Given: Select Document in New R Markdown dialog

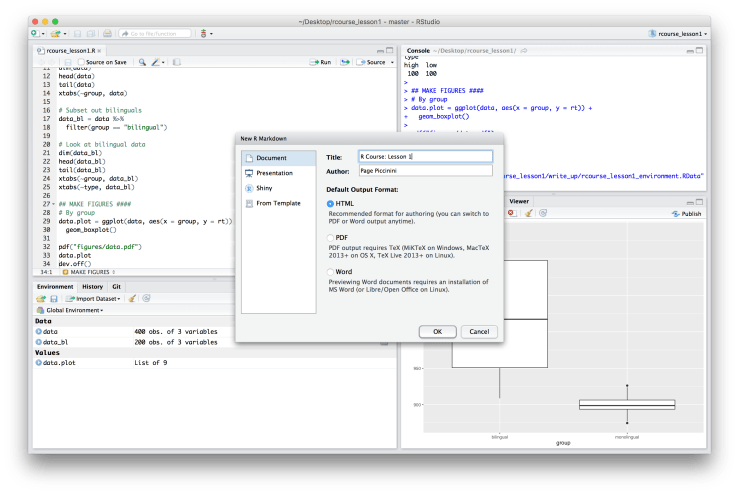Looking at the screenshot, I should click(279, 158).
